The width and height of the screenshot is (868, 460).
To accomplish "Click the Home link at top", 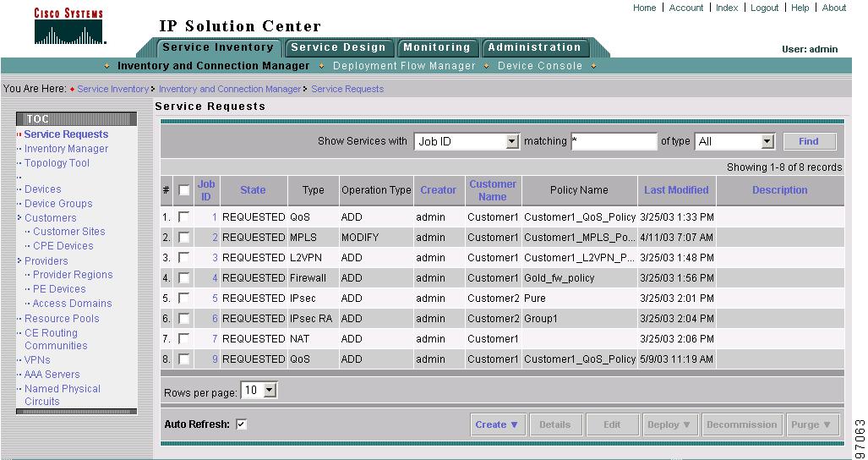I will (644, 8).
